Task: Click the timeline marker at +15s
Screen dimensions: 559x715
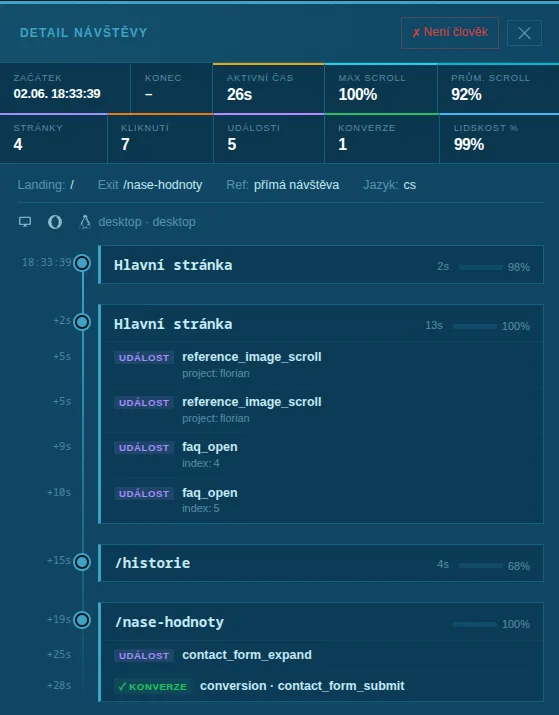Action: click(x=82, y=562)
